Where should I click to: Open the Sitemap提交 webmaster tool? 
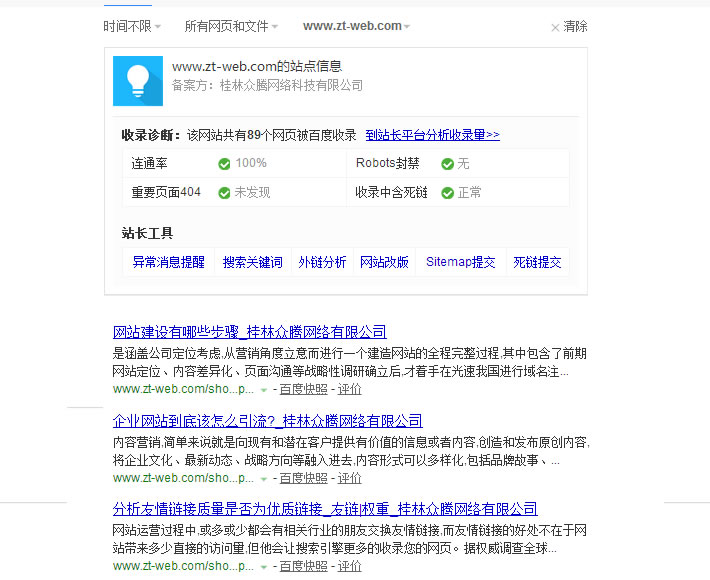coord(461,262)
